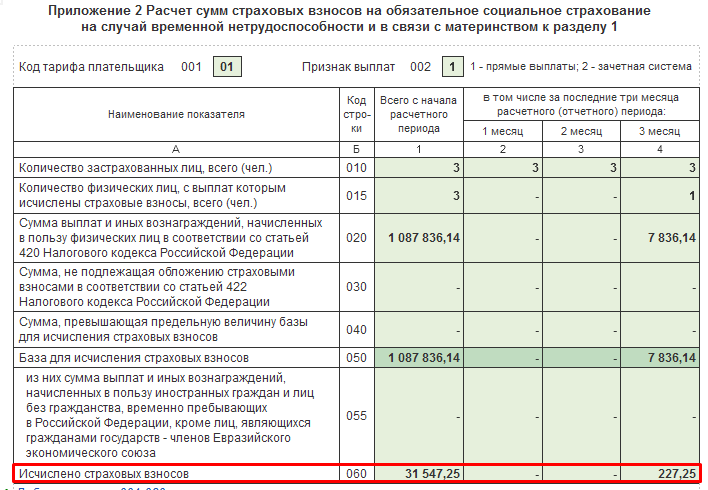Screen dimensions: 708x490
Task: Click line 010 total insured persons cell
Action: (419, 168)
